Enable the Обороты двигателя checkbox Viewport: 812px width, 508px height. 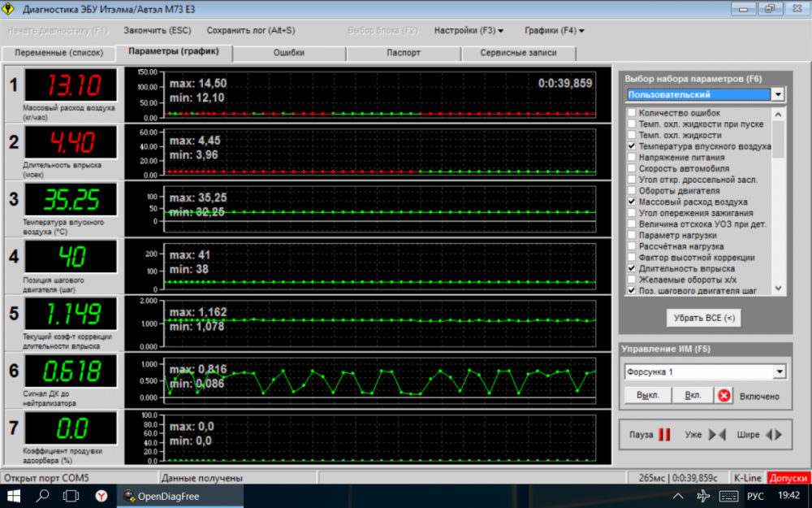tap(632, 190)
